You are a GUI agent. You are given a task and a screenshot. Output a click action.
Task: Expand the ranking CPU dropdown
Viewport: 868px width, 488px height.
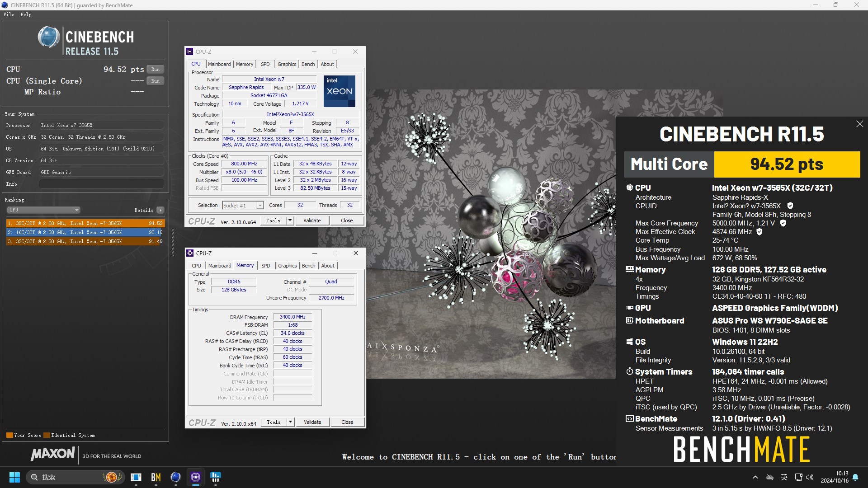[44, 210]
